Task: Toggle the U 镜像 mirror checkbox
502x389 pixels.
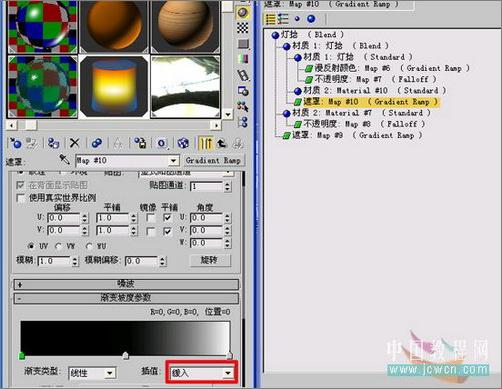Action: click(x=151, y=218)
